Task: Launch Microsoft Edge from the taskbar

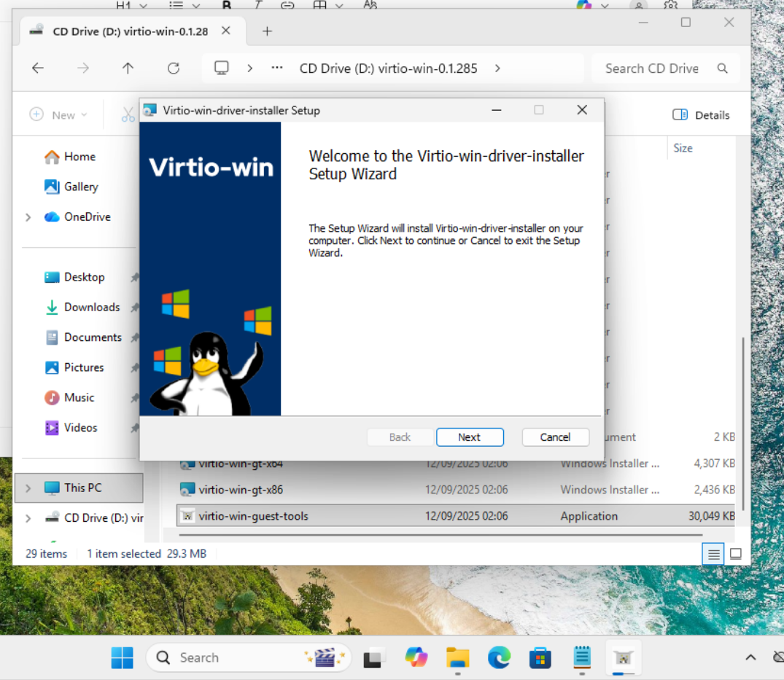Action: (x=500, y=657)
